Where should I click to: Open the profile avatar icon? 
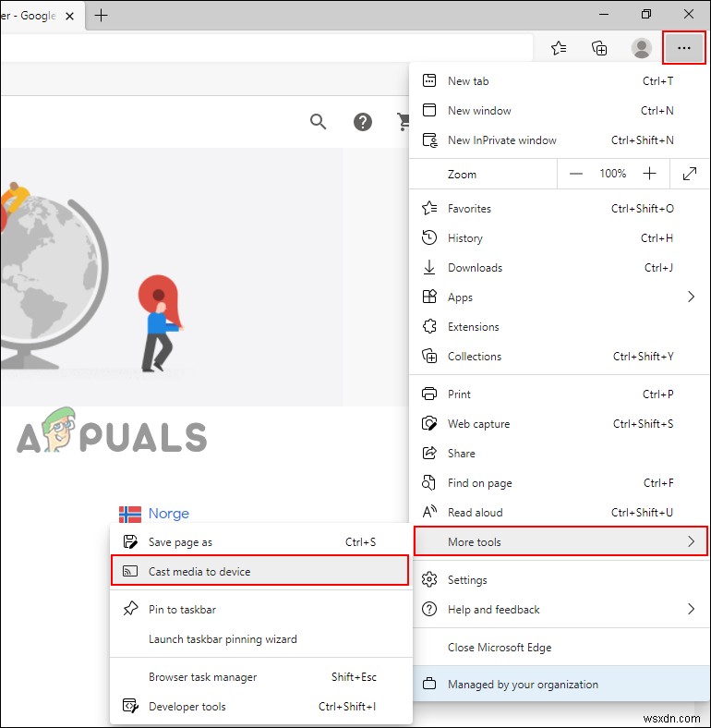point(642,48)
